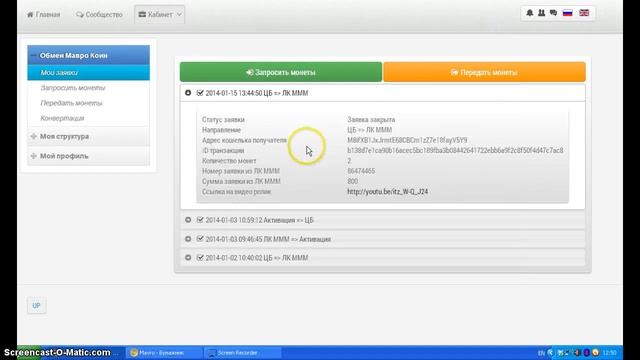Screen dimensions: 640x360
Task: Open Кабинет dropdown arrow
Action: coord(179,15)
